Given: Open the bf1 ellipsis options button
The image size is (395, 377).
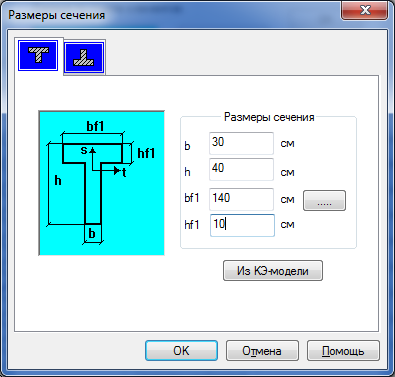Looking at the screenshot, I should point(324,200).
